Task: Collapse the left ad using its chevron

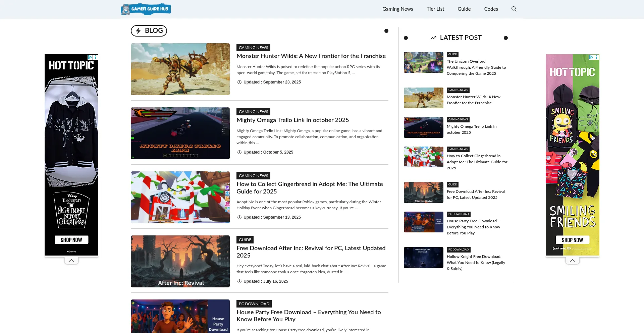Action: [71, 261]
